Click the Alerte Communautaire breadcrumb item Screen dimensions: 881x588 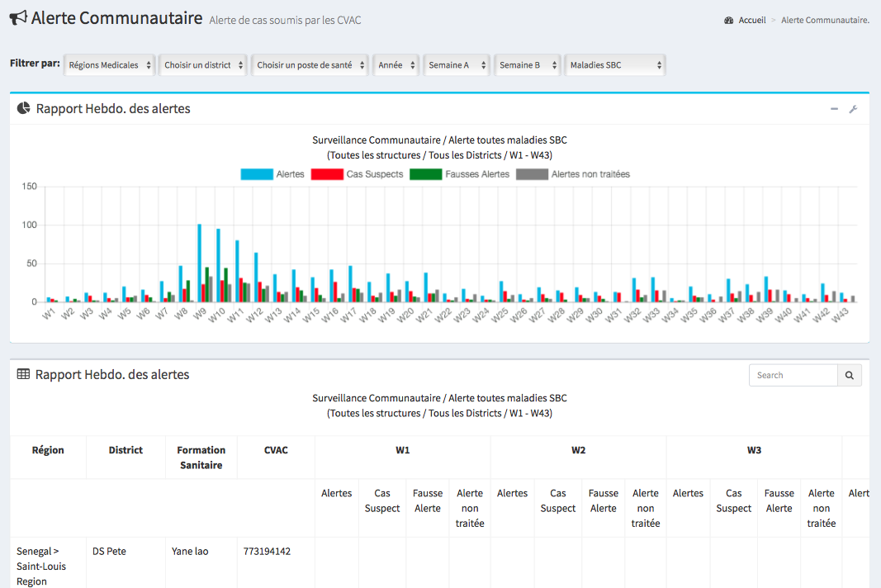pos(824,21)
